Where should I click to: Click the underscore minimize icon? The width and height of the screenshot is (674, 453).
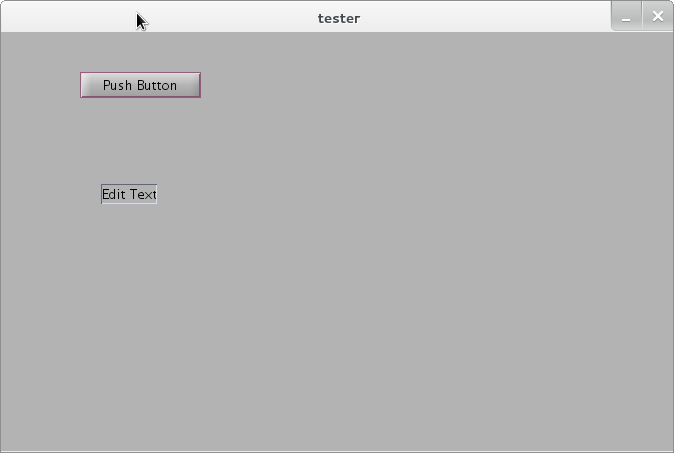[x=626, y=20]
